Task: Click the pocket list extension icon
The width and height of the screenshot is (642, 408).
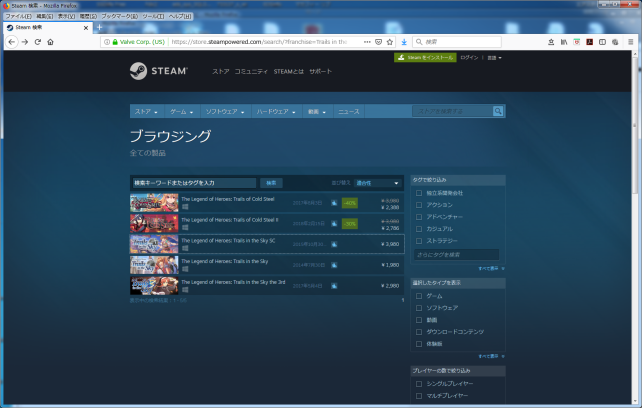Action: coord(576,42)
